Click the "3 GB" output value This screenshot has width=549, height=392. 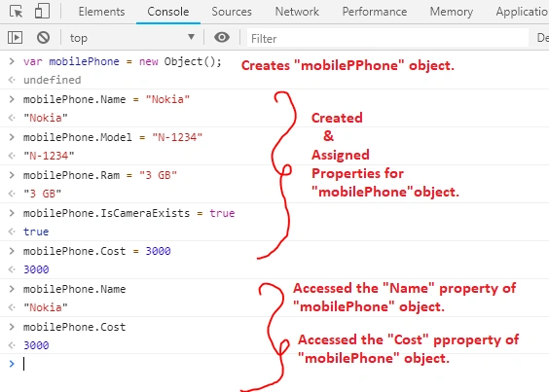42,194
